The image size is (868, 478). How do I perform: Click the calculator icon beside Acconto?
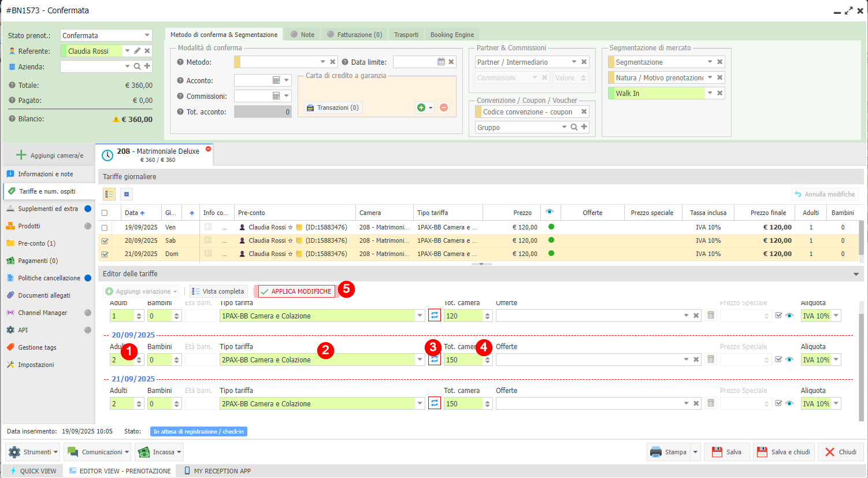click(x=276, y=80)
